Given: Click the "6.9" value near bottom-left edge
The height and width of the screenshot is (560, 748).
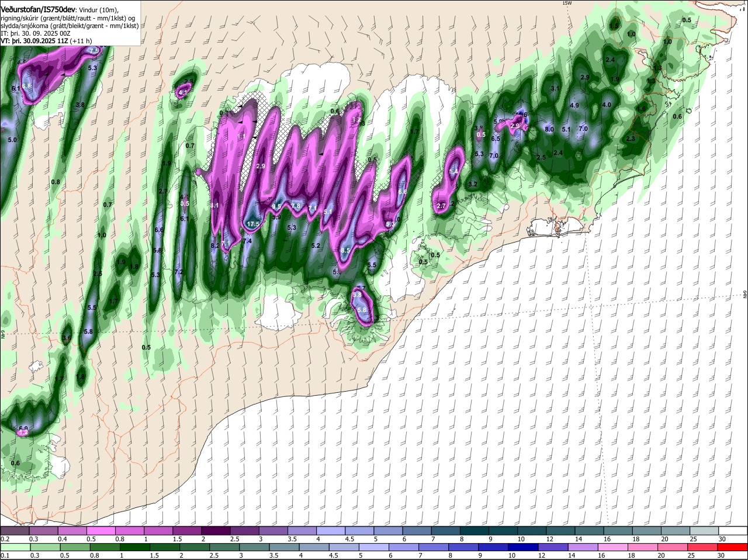Looking at the screenshot, I should 23,428.
